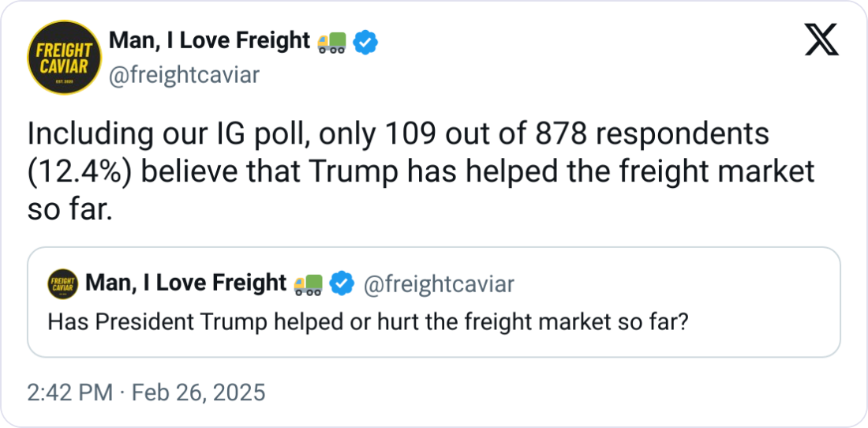Click the blue verified badge beside main name
This screenshot has width=868, height=428.
(365, 42)
